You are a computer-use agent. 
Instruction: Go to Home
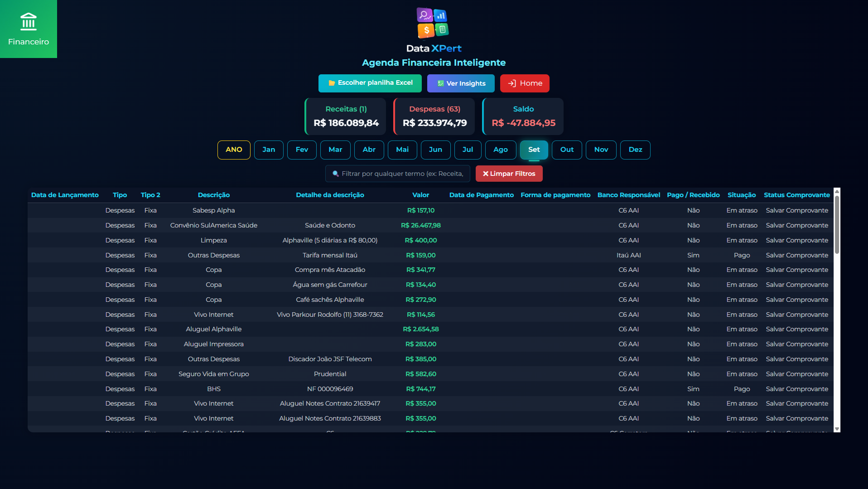click(x=525, y=83)
